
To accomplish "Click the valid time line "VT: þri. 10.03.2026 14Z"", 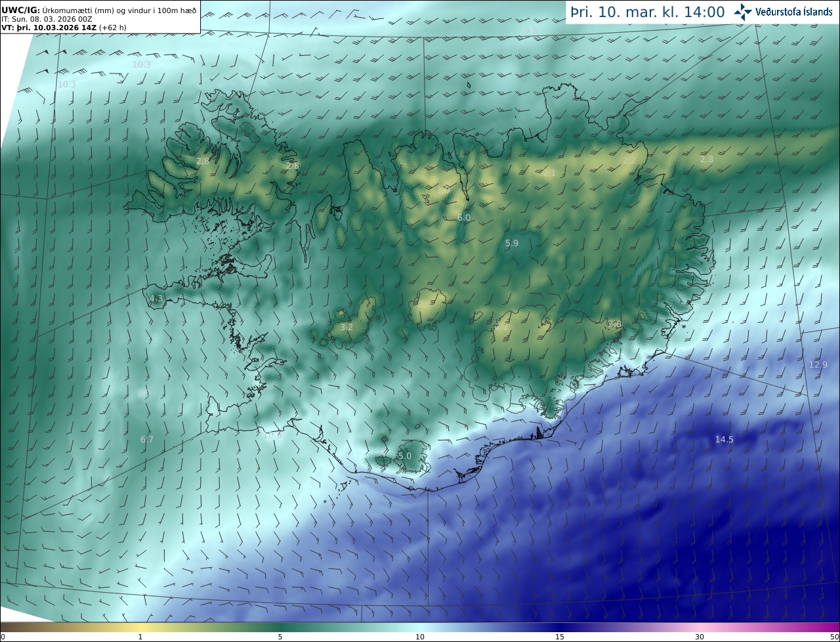I will point(50,28).
